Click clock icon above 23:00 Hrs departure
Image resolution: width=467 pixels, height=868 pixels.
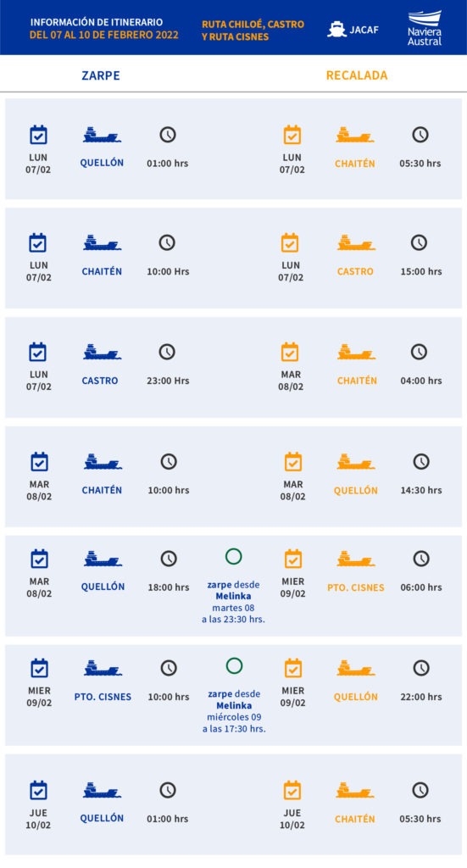click(x=167, y=352)
